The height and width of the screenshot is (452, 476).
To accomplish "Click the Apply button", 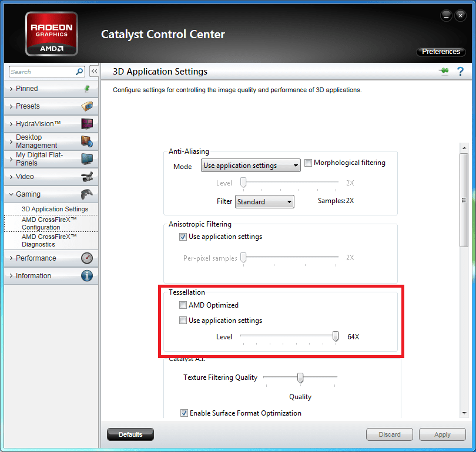I will pos(443,434).
